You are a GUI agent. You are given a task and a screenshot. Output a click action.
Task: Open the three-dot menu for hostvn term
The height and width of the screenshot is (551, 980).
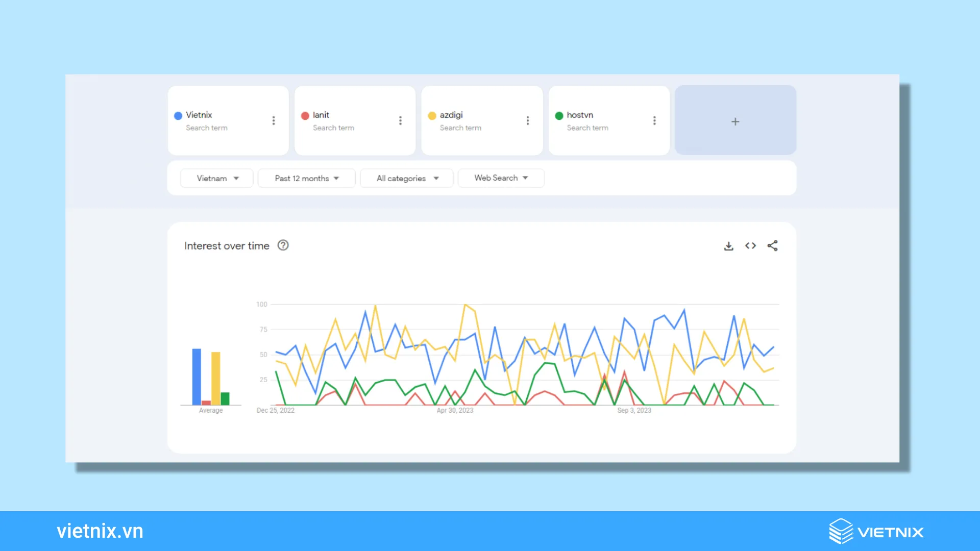point(654,120)
